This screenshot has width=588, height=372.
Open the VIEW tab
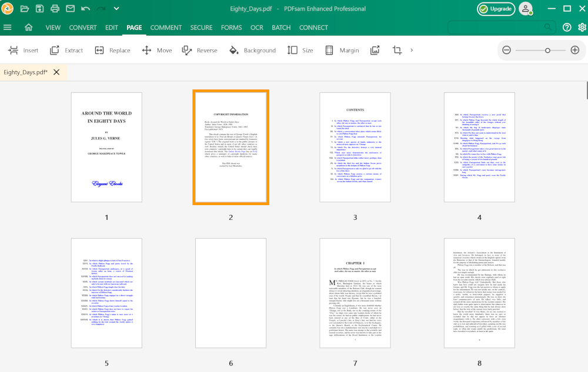tap(53, 28)
